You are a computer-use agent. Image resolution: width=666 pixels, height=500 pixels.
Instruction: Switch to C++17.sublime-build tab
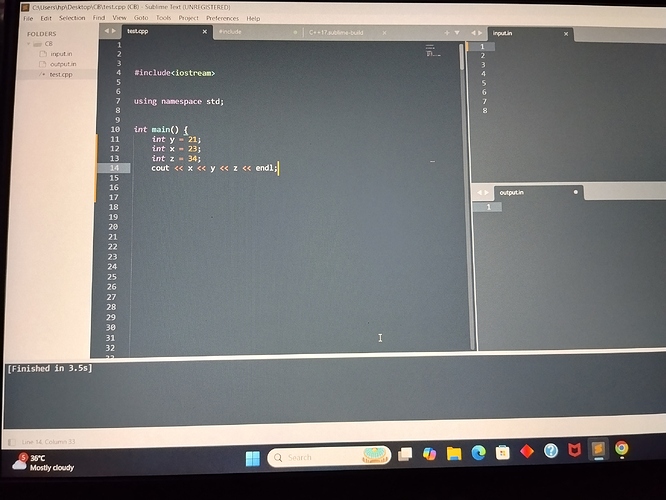click(336, 33)
